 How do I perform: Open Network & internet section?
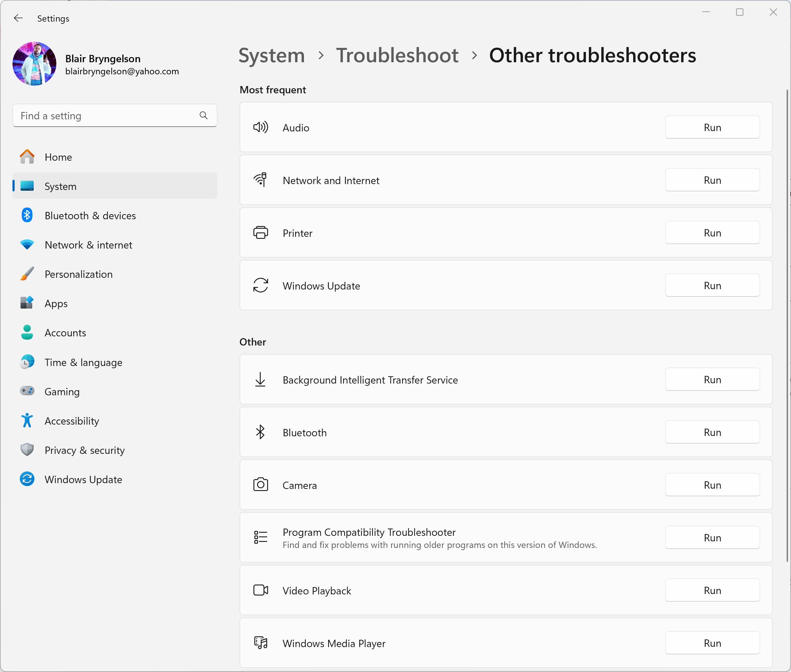tap(88, 245)
